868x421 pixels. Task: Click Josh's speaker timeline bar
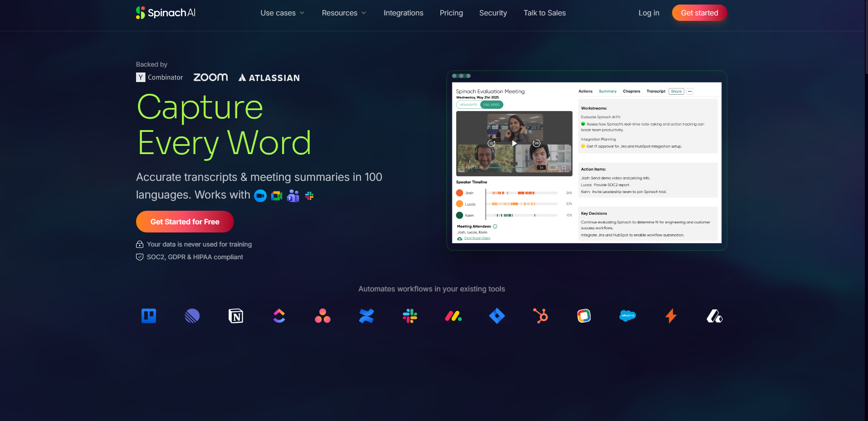pyautogui.click(x=522, y=193)
